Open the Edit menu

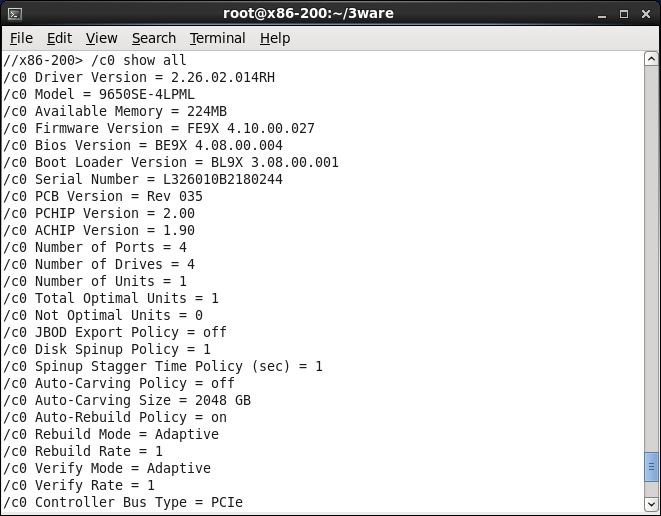(x=59, y=38)
